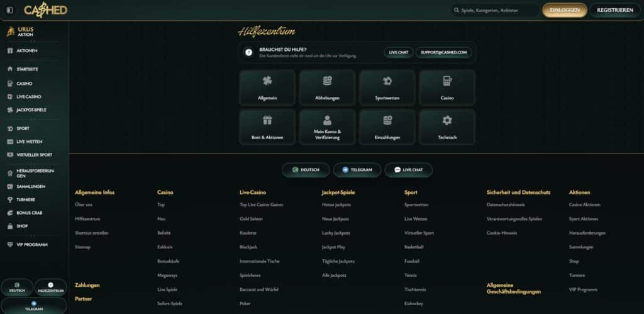Open the Über uns footer link
This screenshot has height=314, width=644.
click(x=84, y=205)
